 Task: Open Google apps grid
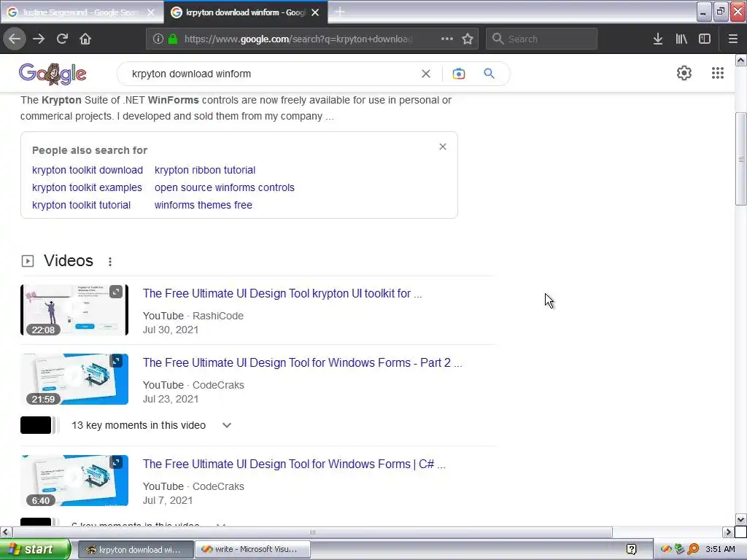click(x=718, y=73)
